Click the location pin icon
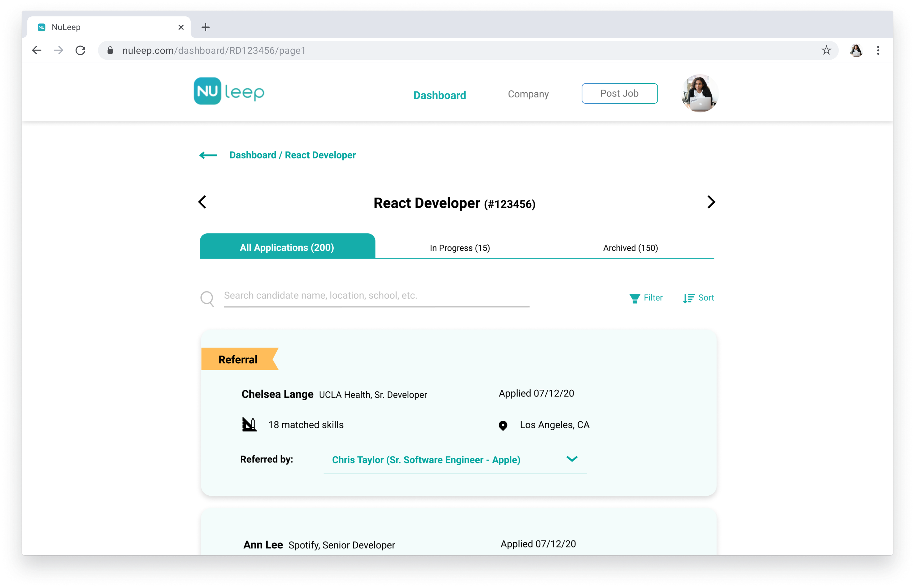The image size is (915, 588). tap(503, 425)
